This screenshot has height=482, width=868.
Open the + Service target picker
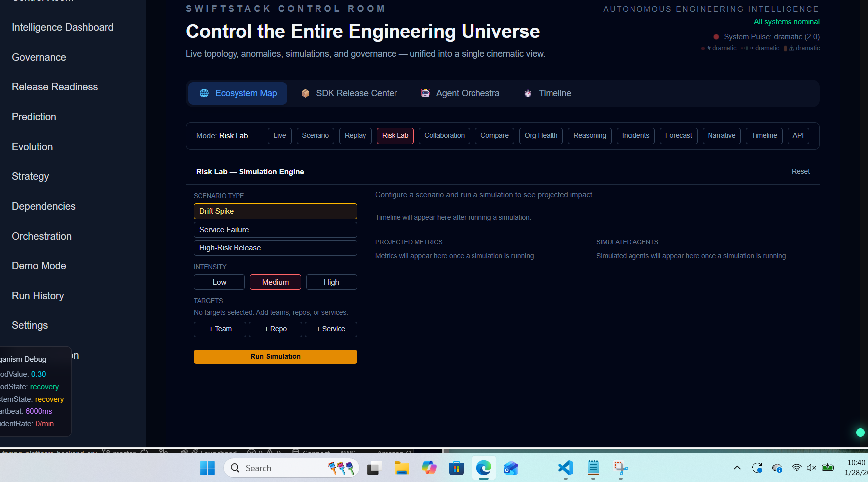click(330, 329)
